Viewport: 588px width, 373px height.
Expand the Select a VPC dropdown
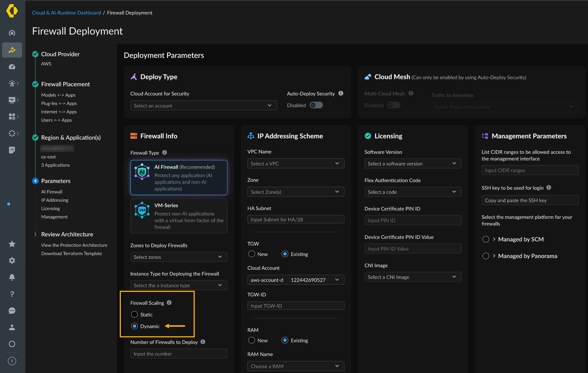pos(296,164)
